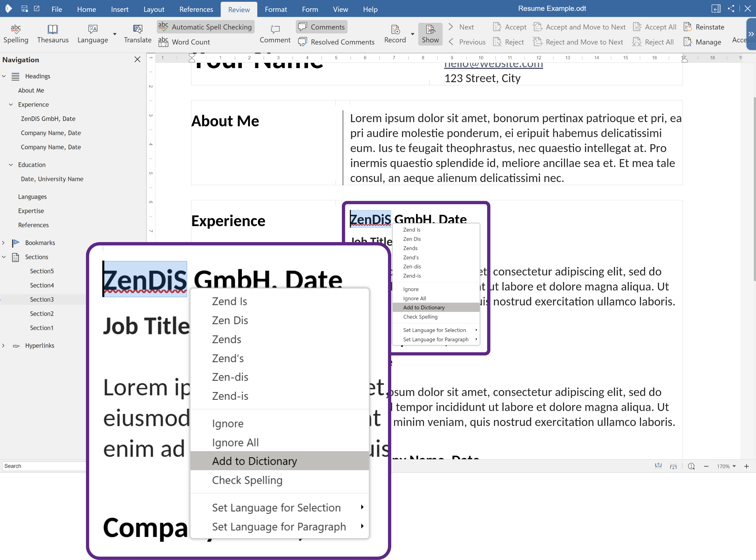Click the Manage changes button
The width and height of the screenshot is (756, 560).
pos(702,42)
